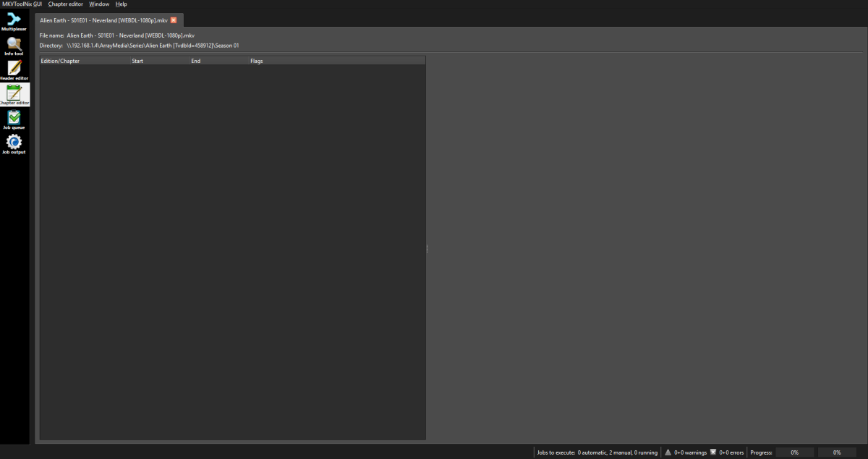This screenshot has width=868, height=459.
Task: Open the Chapter editor menu
Action: [x=64, y=4]
